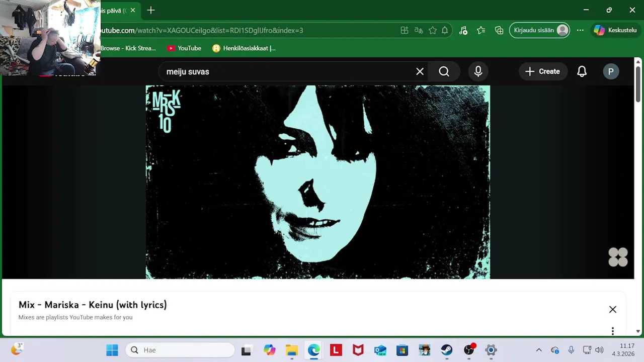Expand the hidden system tray icons chevron
644x362 pixels.
click(x=539, y=350)
